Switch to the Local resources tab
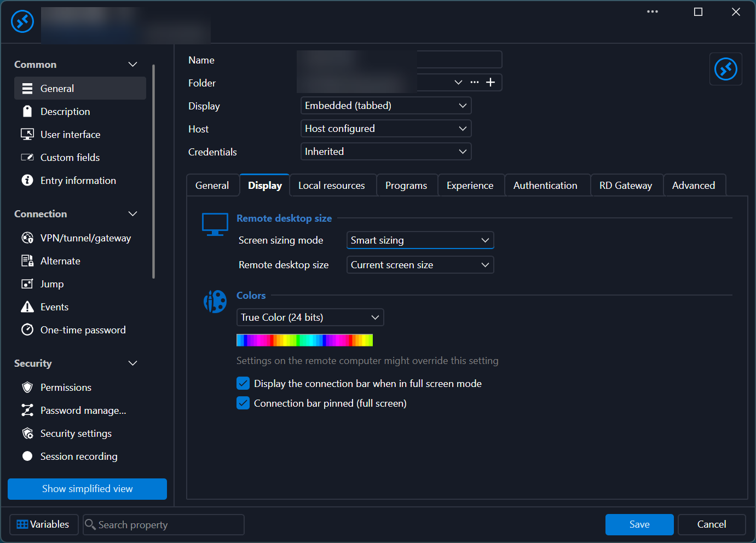The height and width of the screenshot is (543, 756). point(332,186)
